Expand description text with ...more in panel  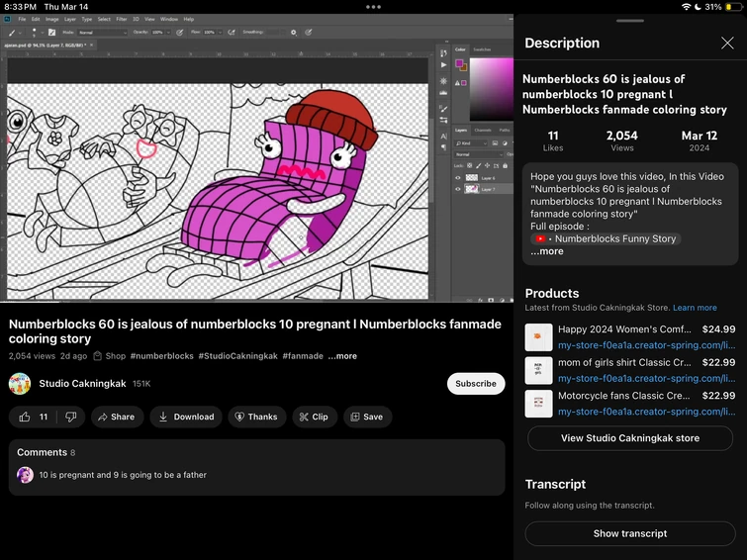coord(547,251)
